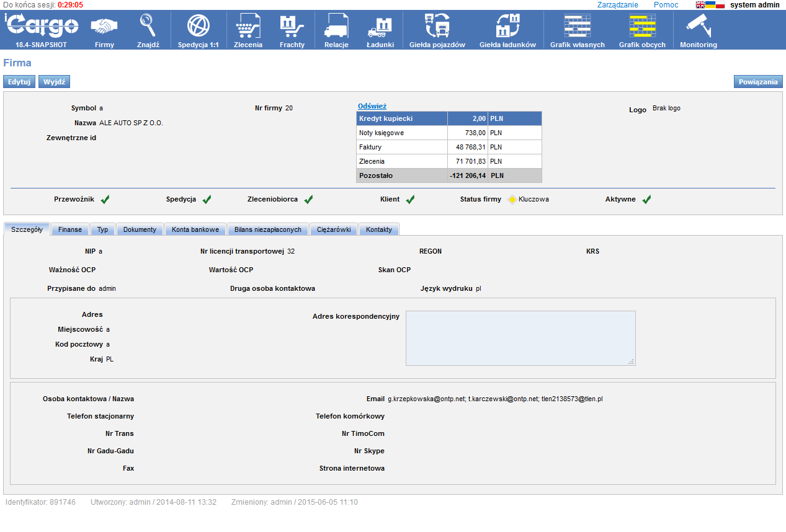Open Grafik własnych schedule icon
Screen dimensions: 786x532
(577, 26)
